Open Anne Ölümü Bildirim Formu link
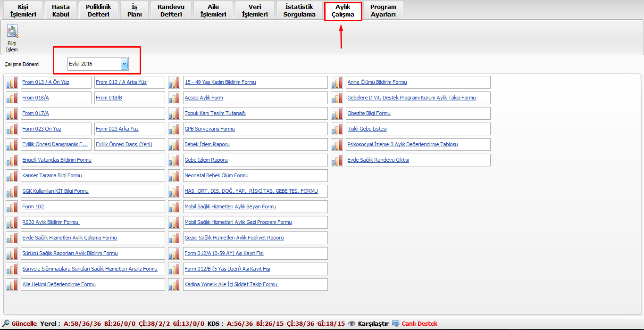 coord(377,82)
